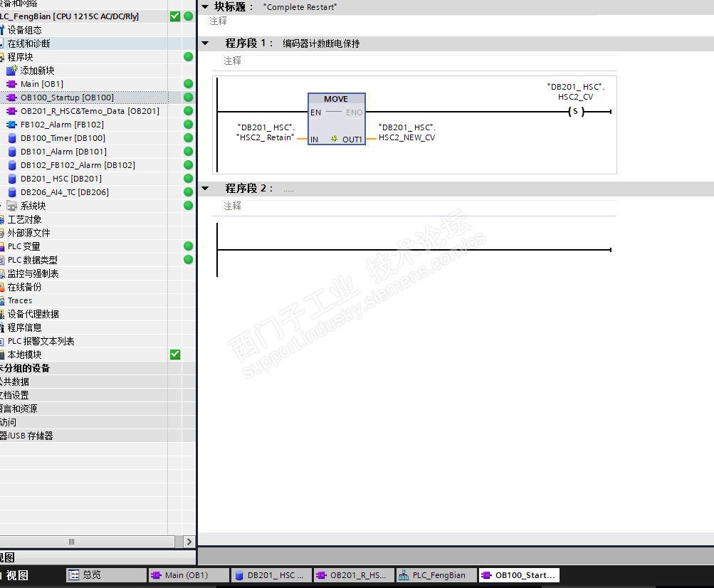
Task: Click DB102_FB102_Alarm data block icon
Action: (x=12, y=165)
